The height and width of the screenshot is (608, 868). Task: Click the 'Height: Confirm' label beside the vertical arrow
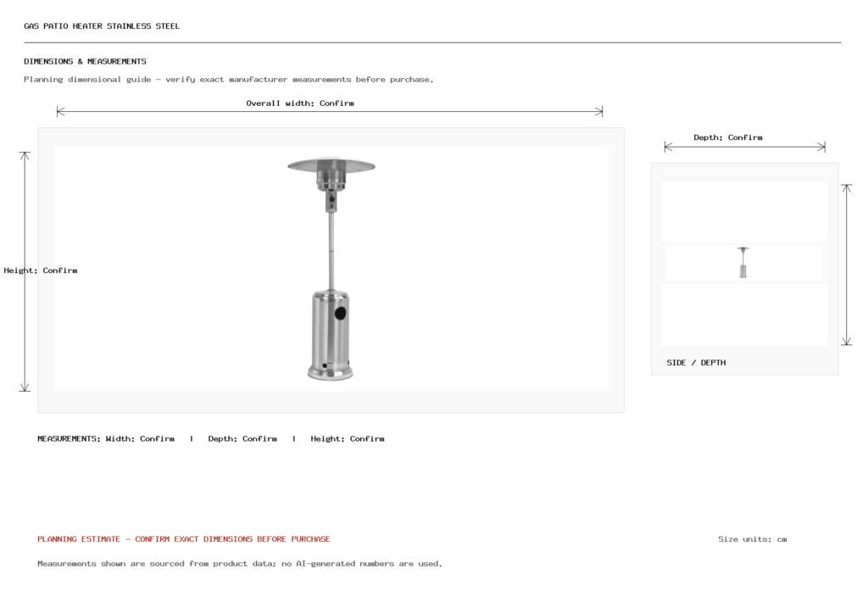tap(41, 271)
